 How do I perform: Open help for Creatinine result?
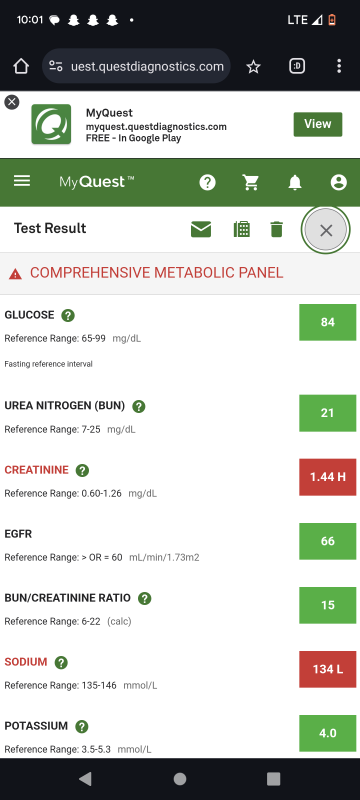(82, 470)
